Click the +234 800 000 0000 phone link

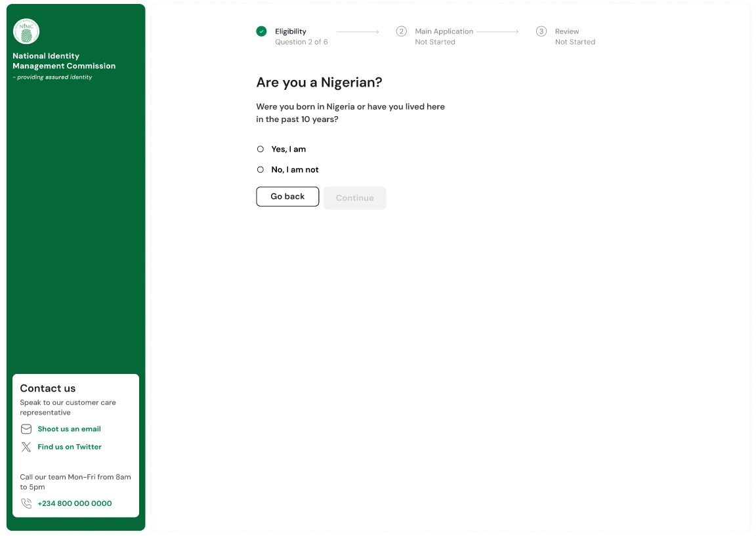click(x=75, y=503)
